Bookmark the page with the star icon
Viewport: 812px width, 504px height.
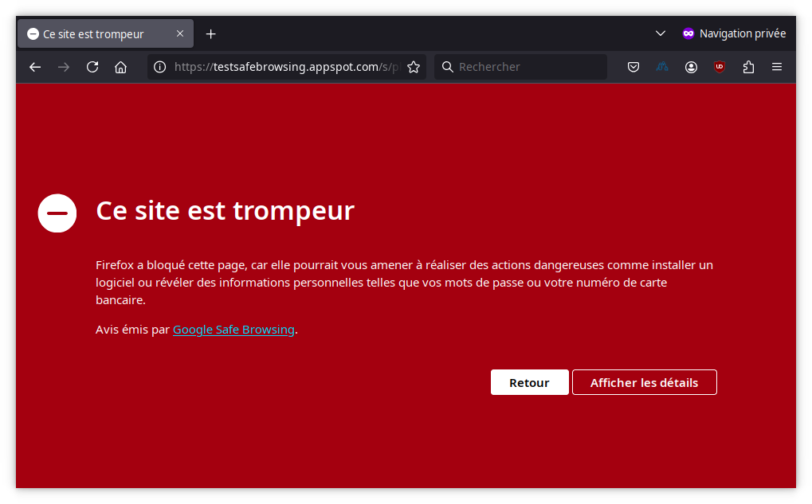pyautogui.click(x=414, y=67)
